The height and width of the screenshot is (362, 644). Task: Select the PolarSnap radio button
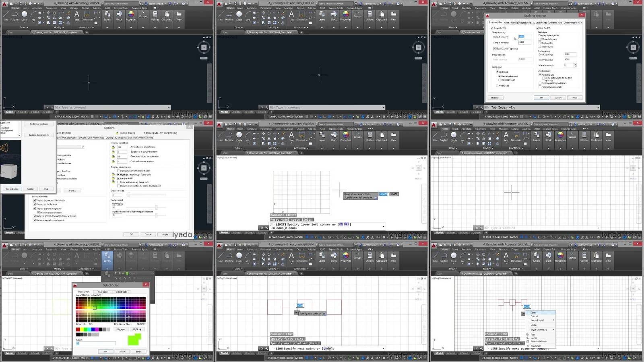[497, 85]
